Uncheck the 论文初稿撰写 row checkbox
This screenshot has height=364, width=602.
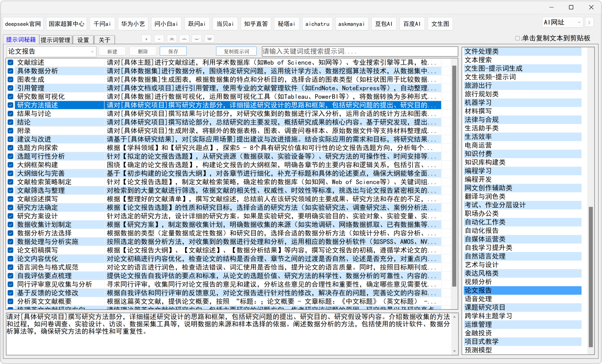11,250
